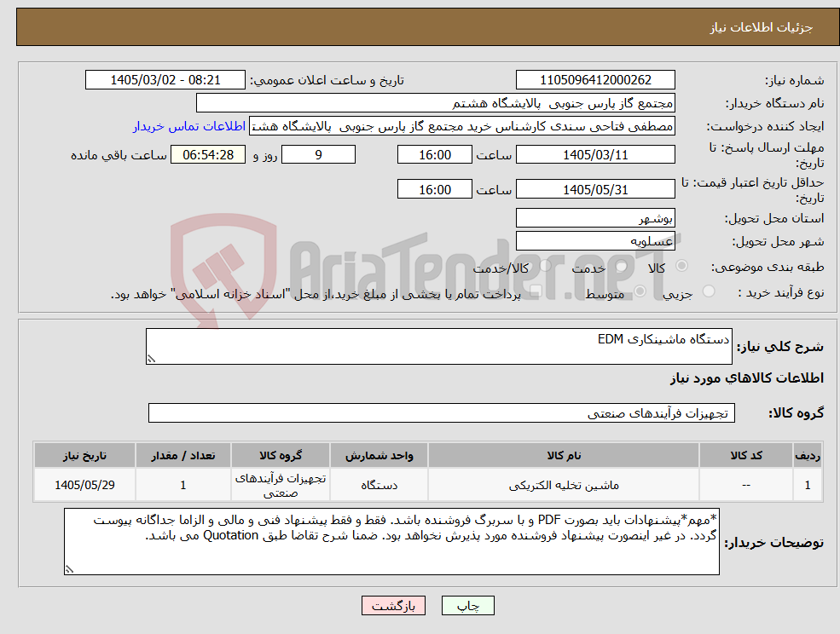Click the کد کالا column header
The image size is (840, 634).
pos(746,455)
